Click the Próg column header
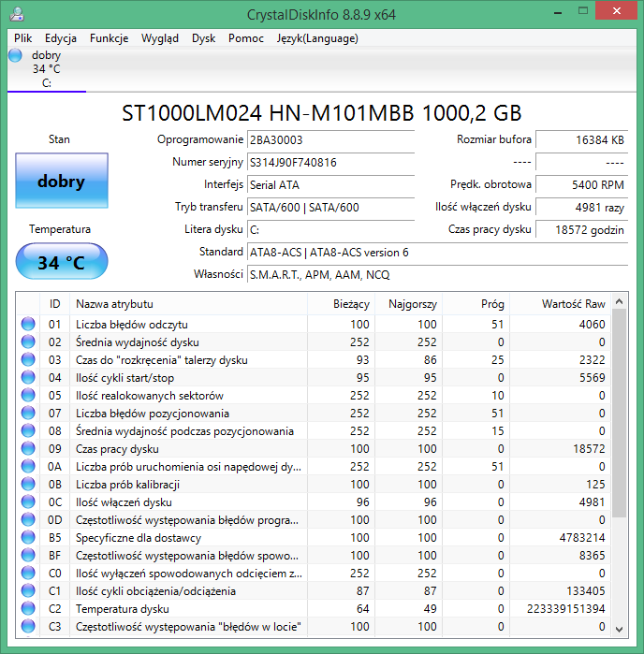Screen dimensions: 644x654 [x=476, y=304]
